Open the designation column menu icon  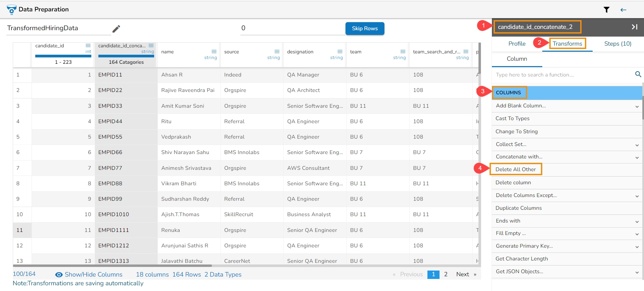[340, 52]
